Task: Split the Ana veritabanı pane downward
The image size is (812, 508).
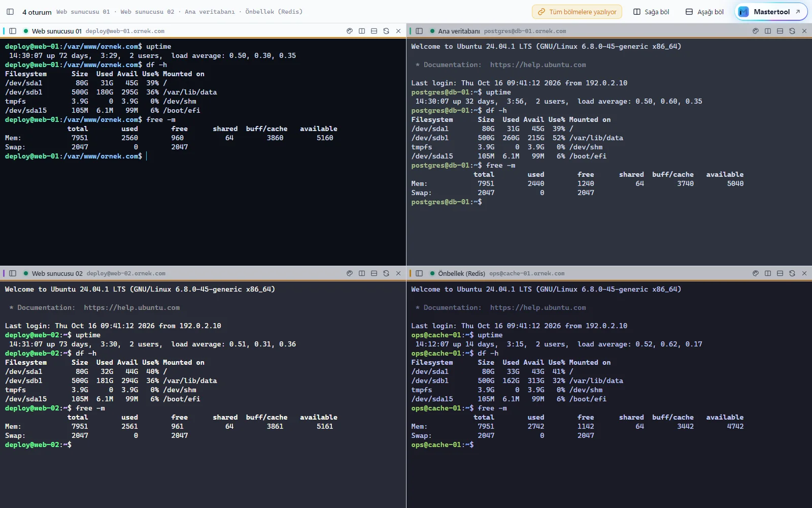Action: [x=780, y=31]
